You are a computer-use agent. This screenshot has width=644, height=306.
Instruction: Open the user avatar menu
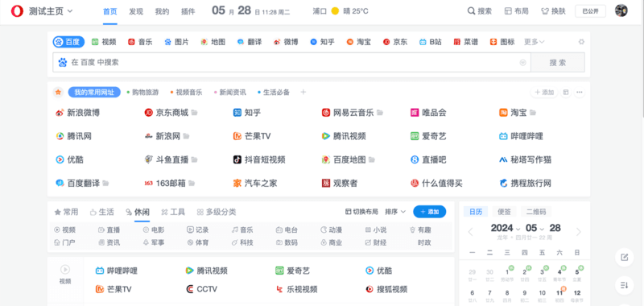[621, 10]
